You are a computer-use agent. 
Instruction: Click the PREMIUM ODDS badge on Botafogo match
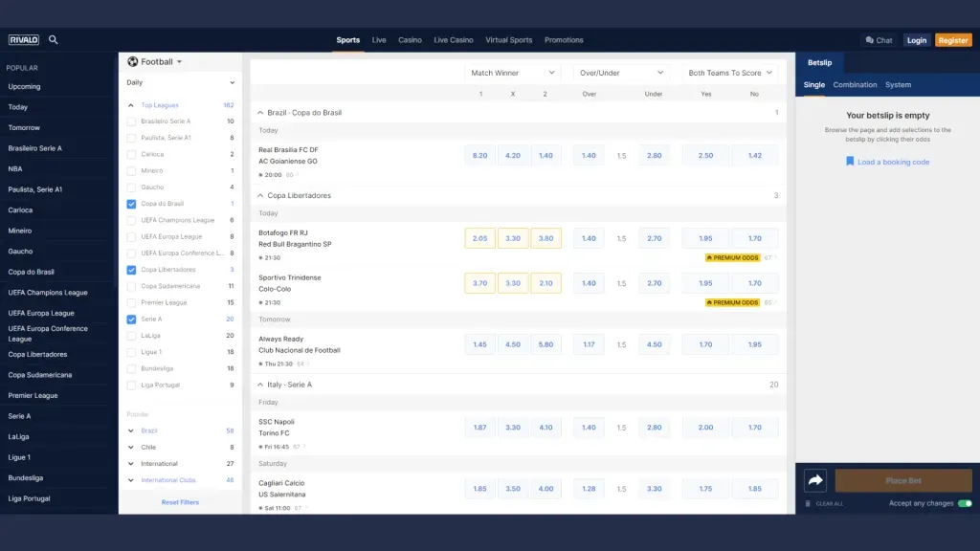pos(732,257)
